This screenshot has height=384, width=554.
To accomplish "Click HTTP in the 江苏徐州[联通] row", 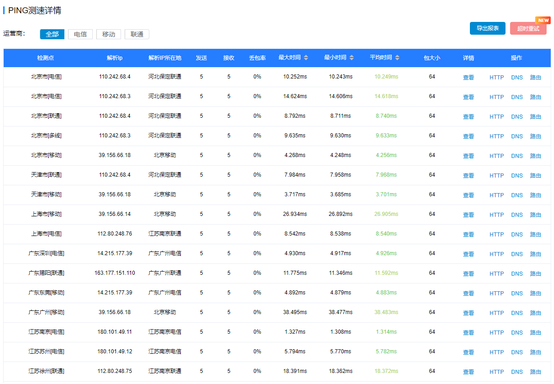I will coord(496,372).
